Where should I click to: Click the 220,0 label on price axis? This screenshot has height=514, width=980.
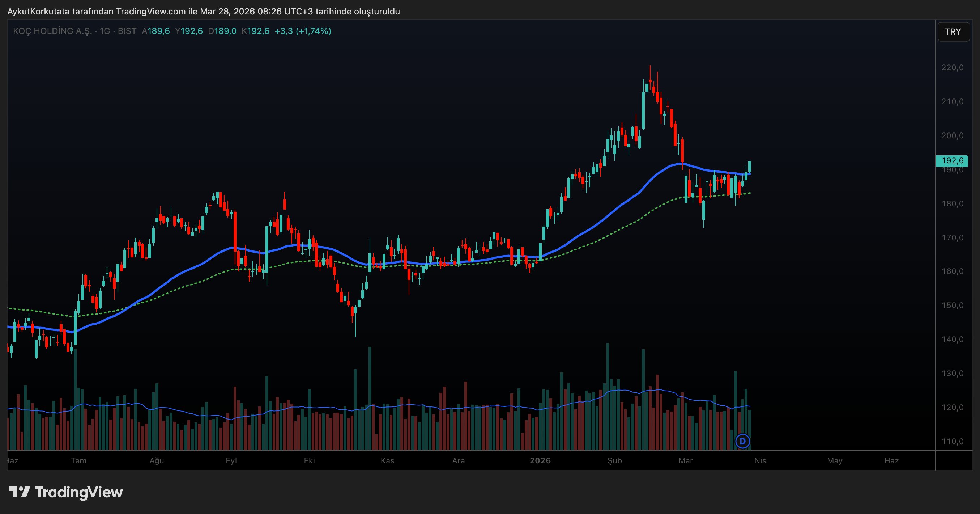coord(952,68)
